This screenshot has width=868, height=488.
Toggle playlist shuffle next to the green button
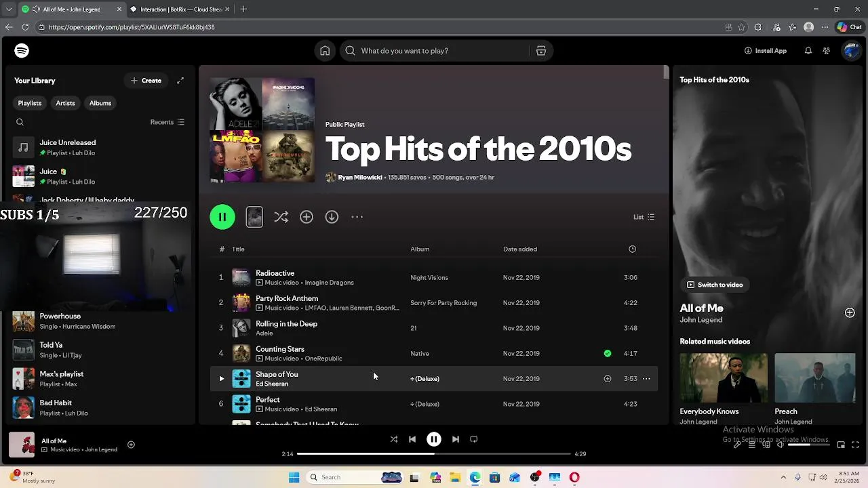click(281, 217)
